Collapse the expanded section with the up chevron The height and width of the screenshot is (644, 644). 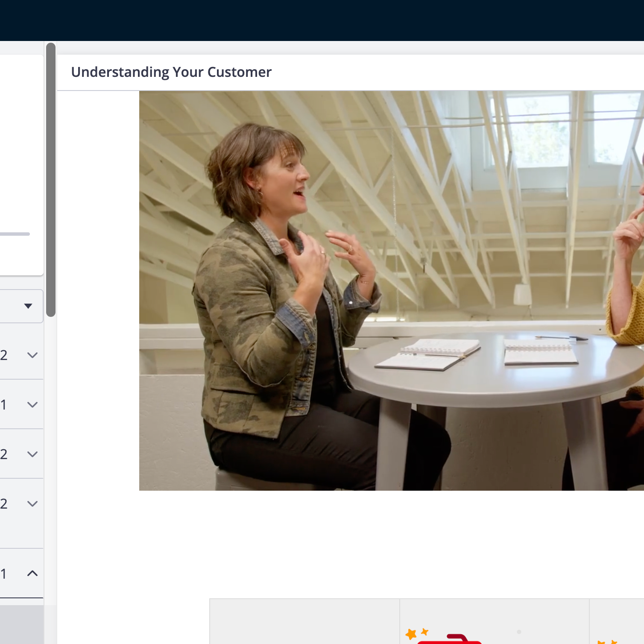click(x=32, y=574)
